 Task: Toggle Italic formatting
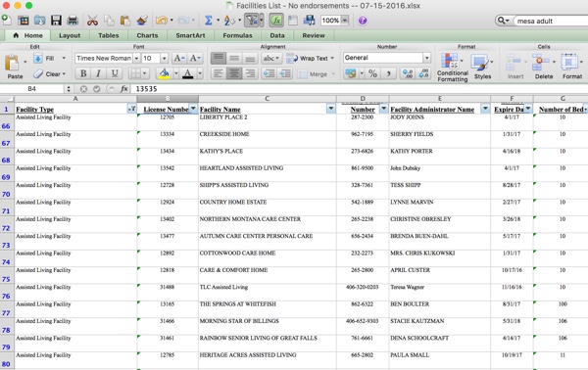[99, 73]
